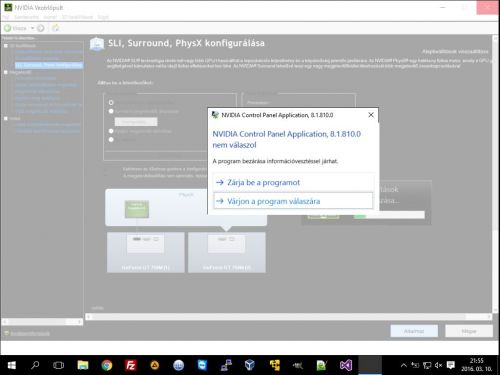Click the network computers icon on the taskbar

[226, 366]
